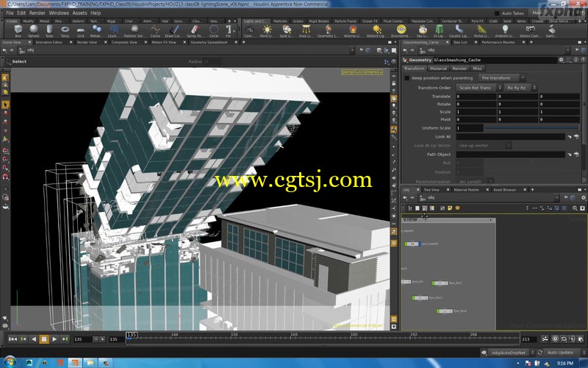
Task: Add an Environment Light
Action: pos(401,31)
